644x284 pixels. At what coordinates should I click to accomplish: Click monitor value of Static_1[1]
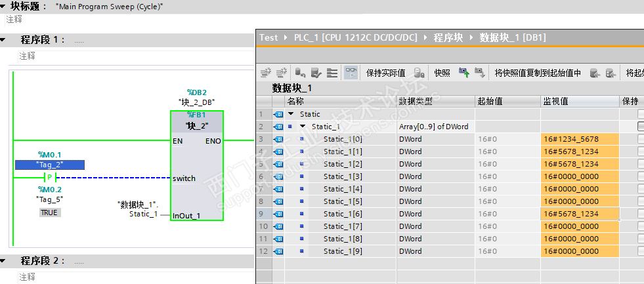coord(580,152)
